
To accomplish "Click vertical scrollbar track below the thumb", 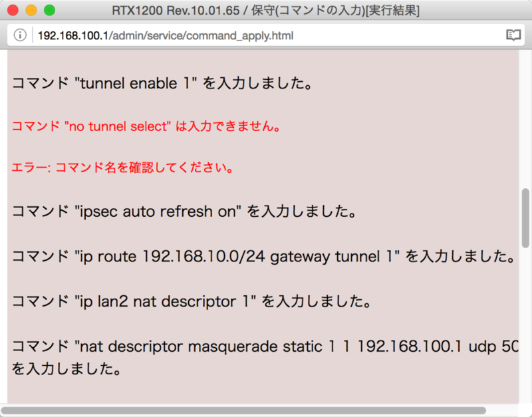I will (x=525, y=319).
